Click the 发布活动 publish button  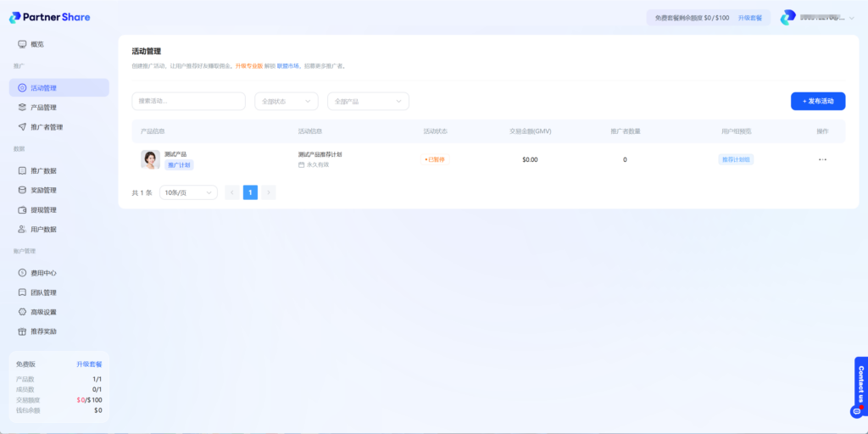coord(817,101)
